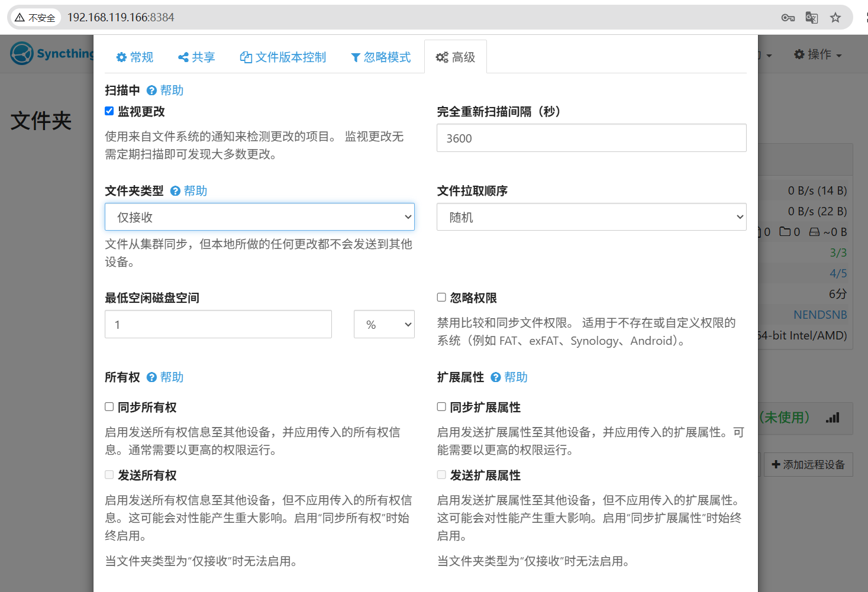This screenshot has width=868, height=592.
Task: Click the 帮助 link next to 扫描中
Action: [172, 90]
